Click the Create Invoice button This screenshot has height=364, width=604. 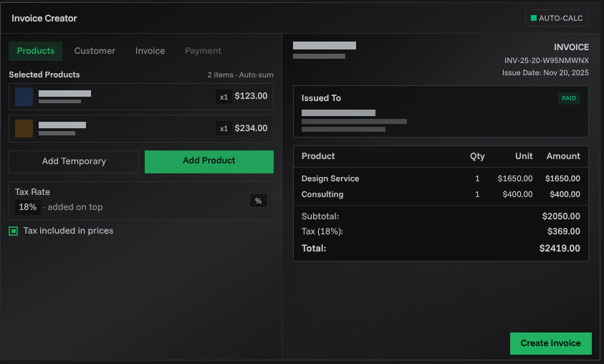550,343
